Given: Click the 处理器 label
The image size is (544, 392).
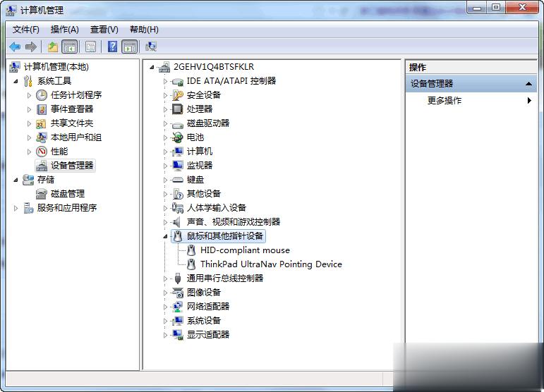Looking at the screenshot, I should point(200,109).
